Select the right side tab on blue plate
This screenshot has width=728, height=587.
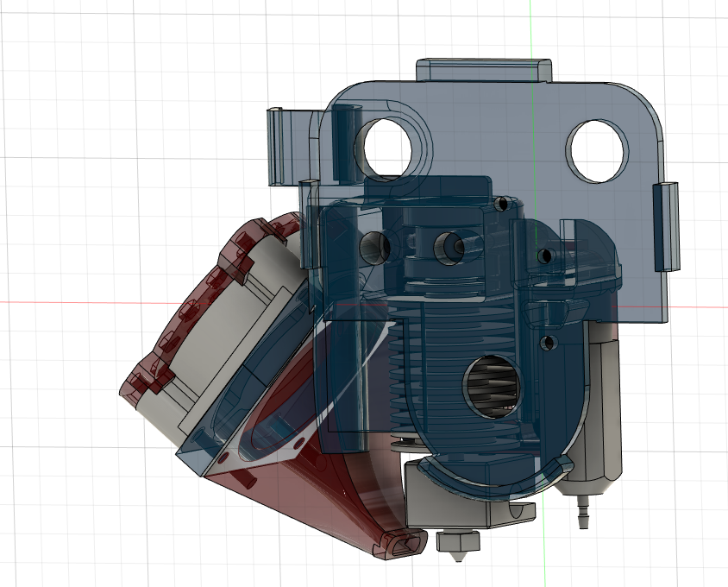[x=668, y=225]
